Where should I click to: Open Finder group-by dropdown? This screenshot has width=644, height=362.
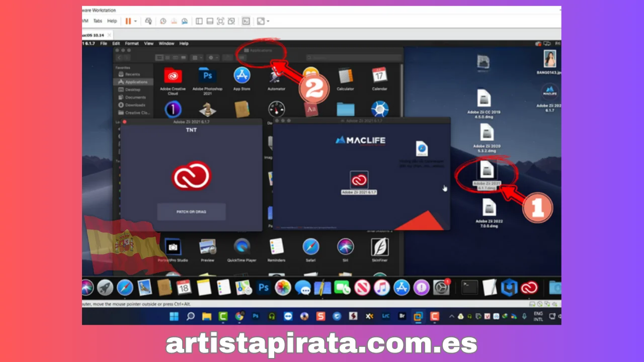pyautogui.click(x=197, y=58)
